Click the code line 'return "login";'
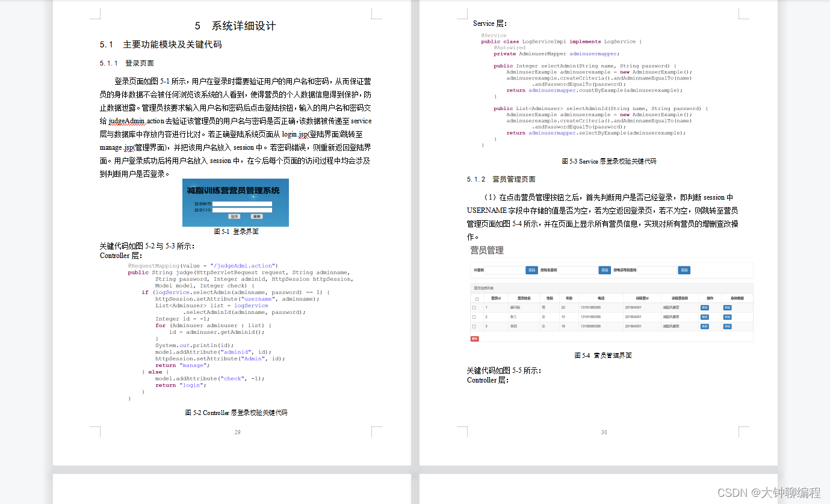The image size is (830, 504). tap(181, 385)
